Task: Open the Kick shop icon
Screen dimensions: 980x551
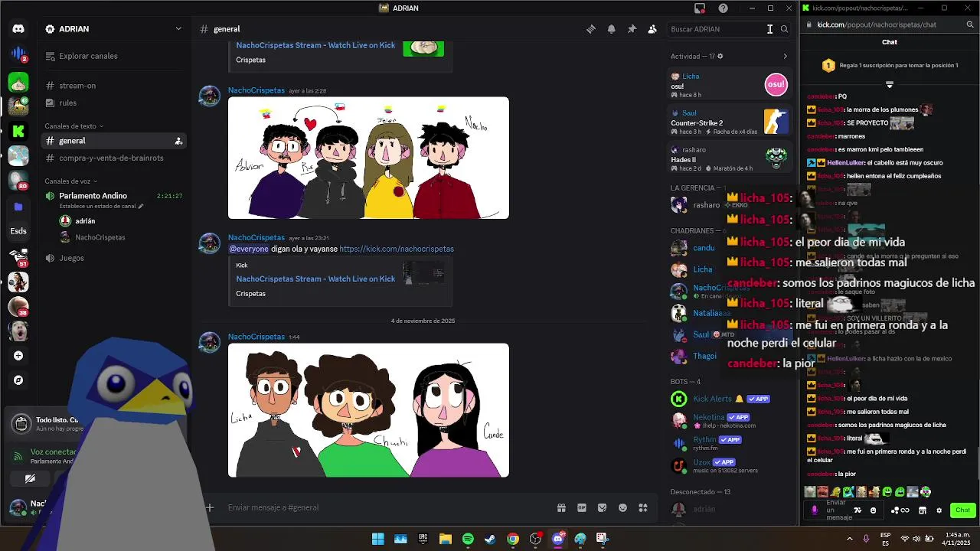Action: tap(923, 510)
